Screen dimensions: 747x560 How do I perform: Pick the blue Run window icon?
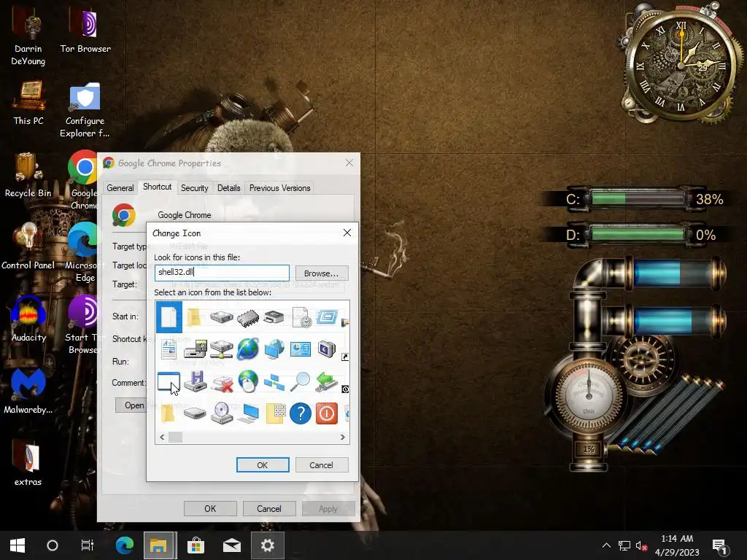[x=327, y=317]
